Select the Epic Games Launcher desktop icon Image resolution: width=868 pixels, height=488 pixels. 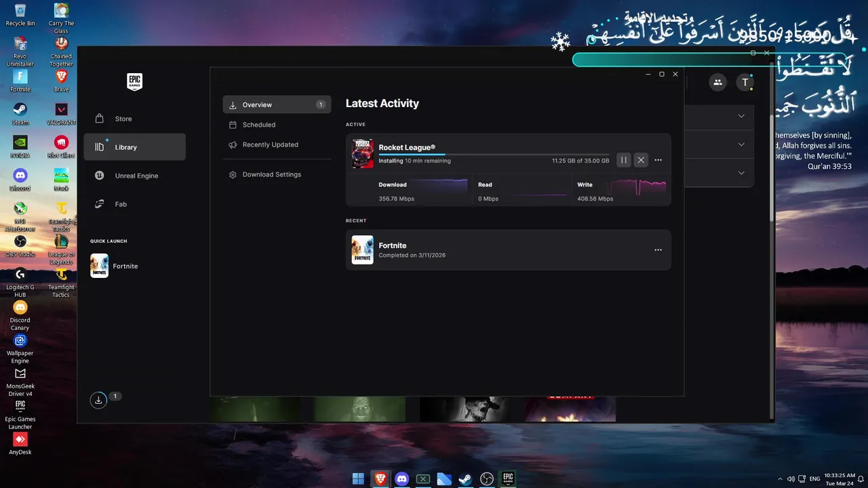[x=20, y=415]
